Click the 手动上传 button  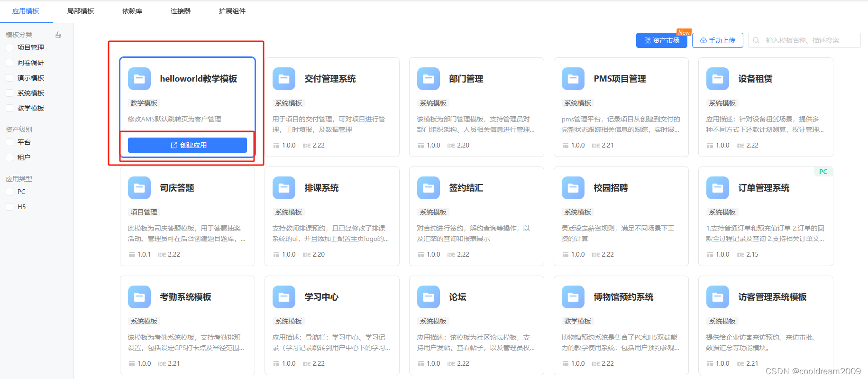[x=718, y=40]
